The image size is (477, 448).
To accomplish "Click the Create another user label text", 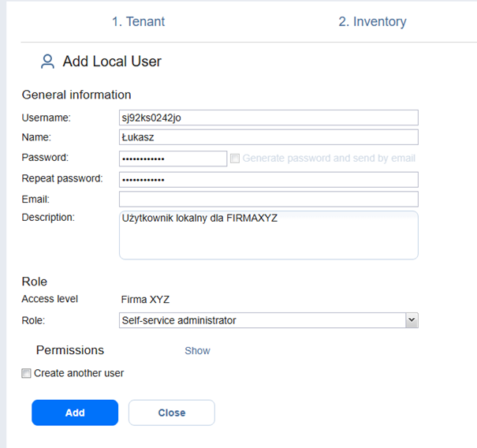I will (x=79, y=373).
